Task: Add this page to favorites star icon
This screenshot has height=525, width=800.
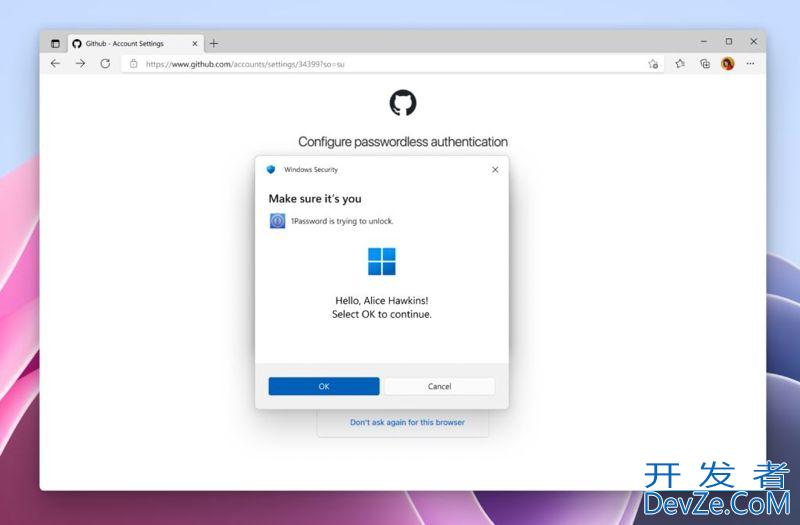Action: (653, 64)
